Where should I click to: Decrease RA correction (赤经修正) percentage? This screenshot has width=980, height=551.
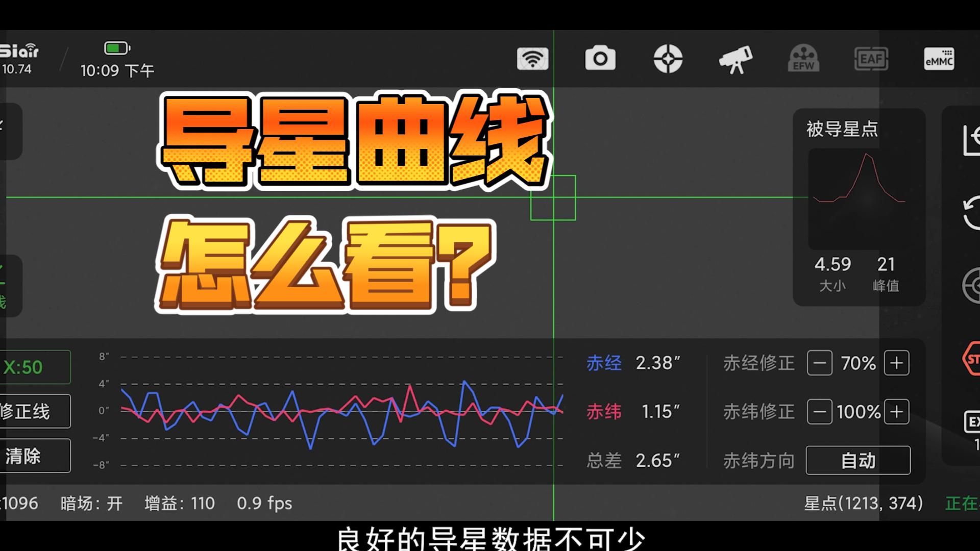[820, 363]
